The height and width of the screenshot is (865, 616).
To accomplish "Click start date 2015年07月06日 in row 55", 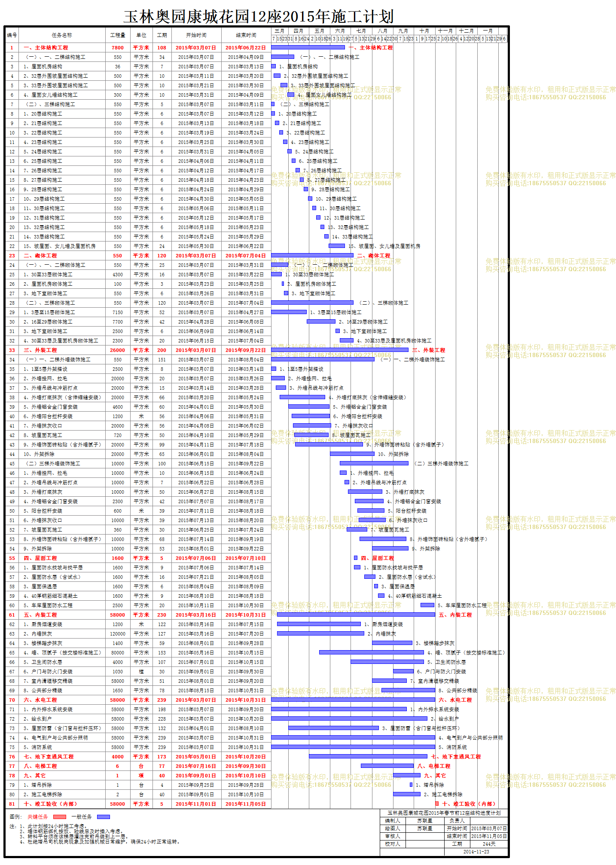I will point(196,558).
